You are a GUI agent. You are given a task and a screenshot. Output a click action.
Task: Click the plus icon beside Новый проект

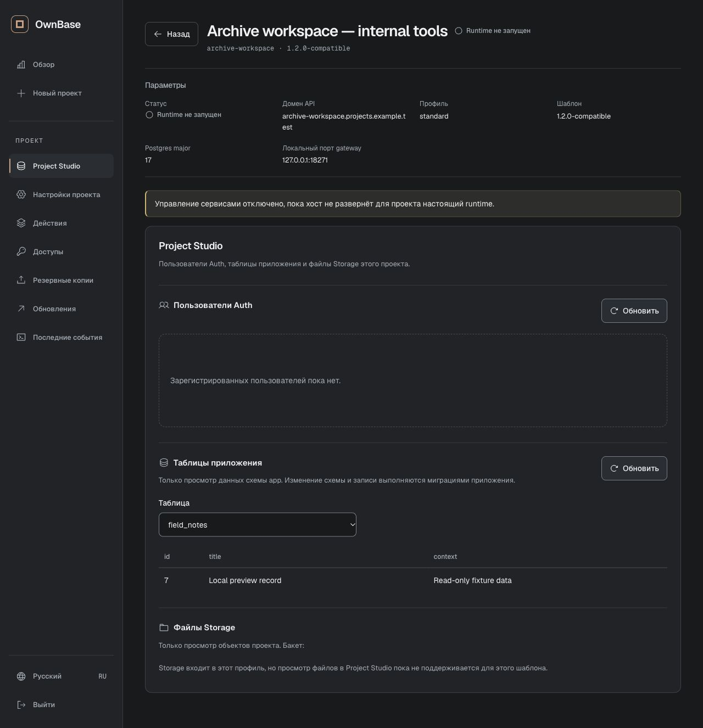point(21,93)
